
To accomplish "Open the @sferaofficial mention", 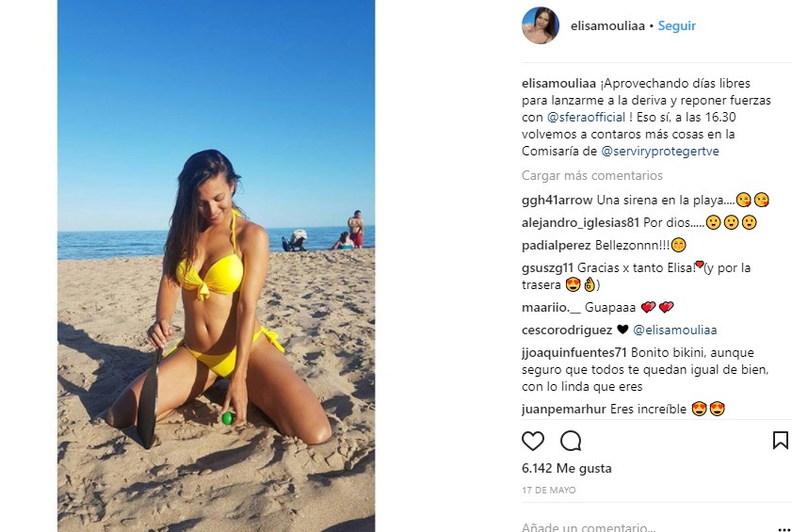I will (586, 117).
